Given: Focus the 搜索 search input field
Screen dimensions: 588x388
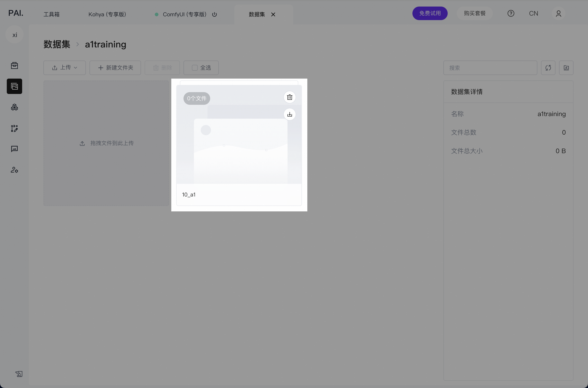Looking at the screenshot, I should [490, 68].
